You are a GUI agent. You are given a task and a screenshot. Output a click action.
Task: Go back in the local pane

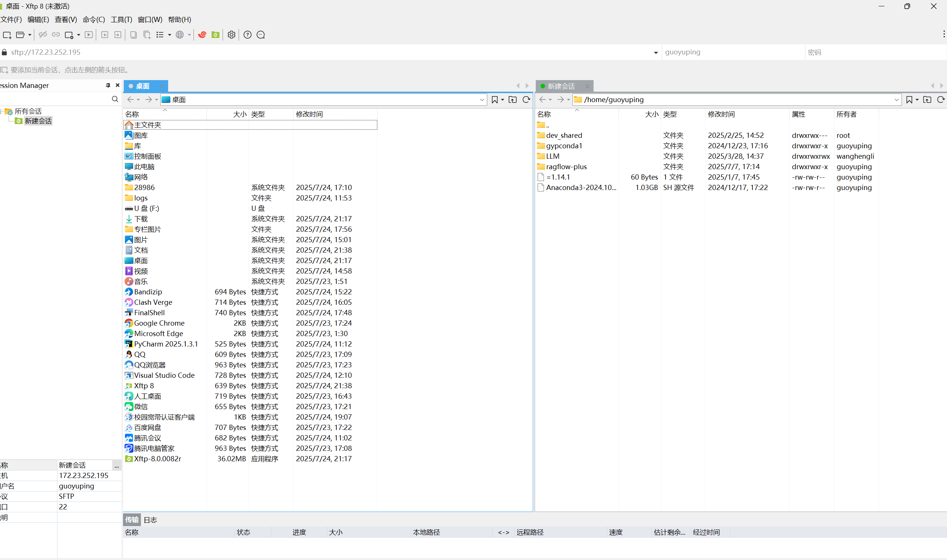pyautogui.click(x=130, y=99)
